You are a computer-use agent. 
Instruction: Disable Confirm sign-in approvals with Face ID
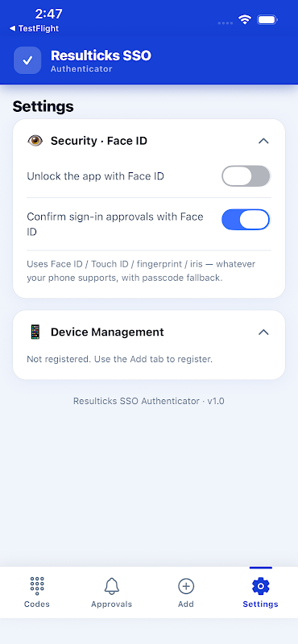click(x=246, y=219)
